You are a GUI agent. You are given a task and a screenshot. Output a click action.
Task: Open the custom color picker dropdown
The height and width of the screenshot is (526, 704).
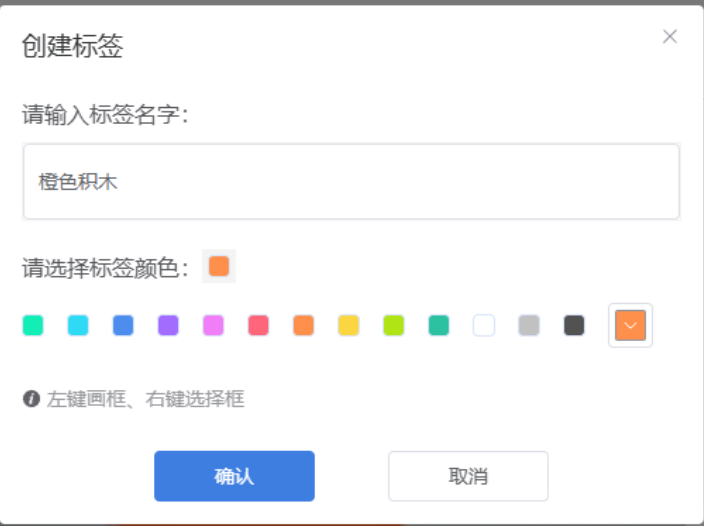[x=630, y=325]
